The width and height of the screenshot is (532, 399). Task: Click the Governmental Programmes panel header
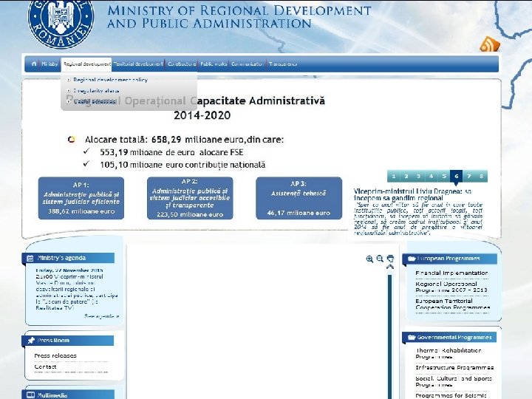(449, 337)
